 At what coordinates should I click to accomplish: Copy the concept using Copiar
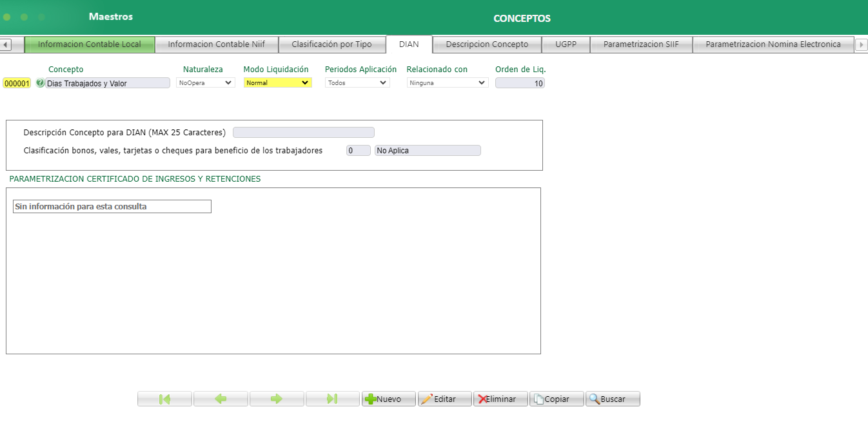coord(557,399)
